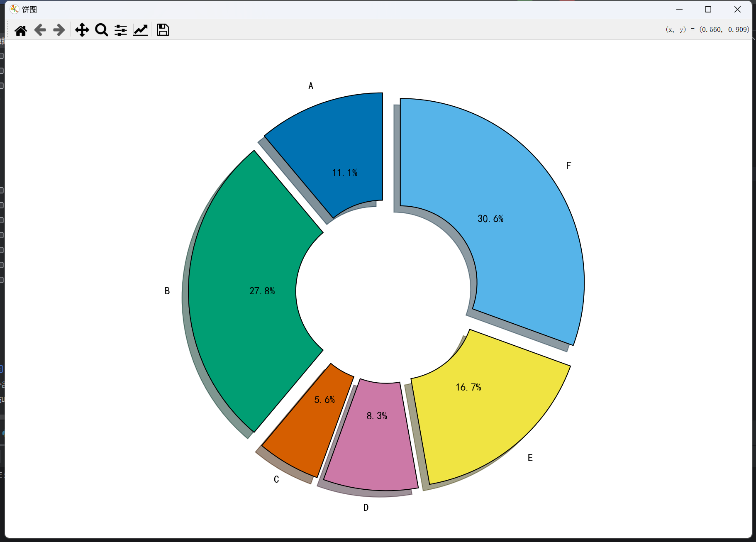The width and height of the screenshot is (756, 542).
Task: Reset view with the Home icon
Action: 20,30
